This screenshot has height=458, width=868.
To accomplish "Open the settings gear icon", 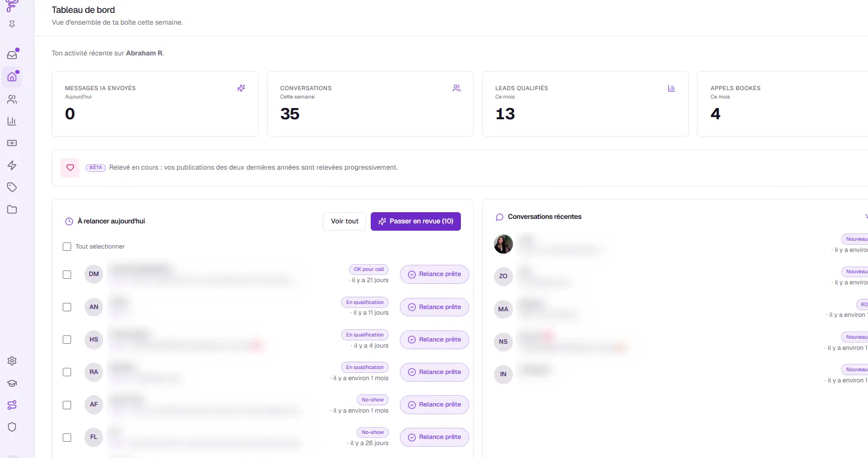I will (12, 361).
